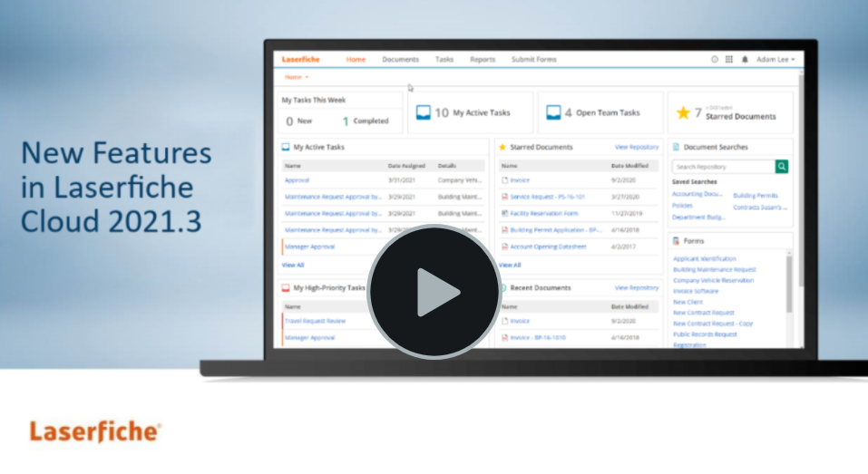Screen dimensions: 868x474
Task: Run the Policies saved search
Action: pos(682,206)
